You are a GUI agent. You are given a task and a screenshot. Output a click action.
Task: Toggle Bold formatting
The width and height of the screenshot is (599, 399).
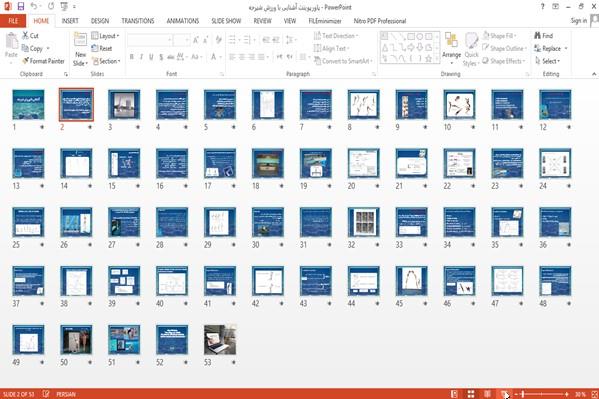131,57
